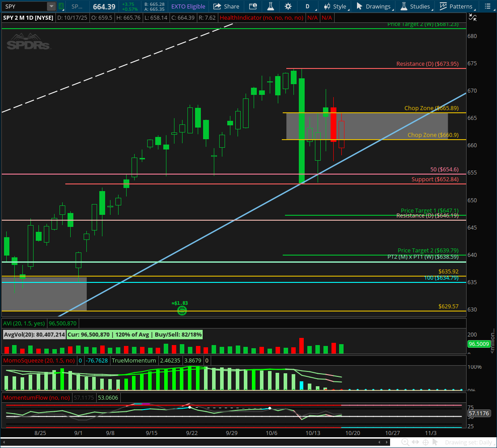The image size is (497, 448).
Task: Click the $629.57 level label
Action: (x=448, y=306)
